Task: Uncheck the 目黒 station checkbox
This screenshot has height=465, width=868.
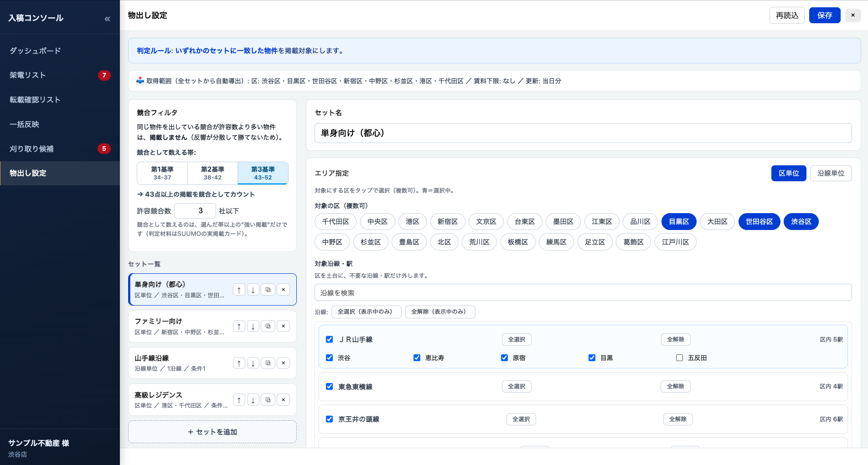Action: pos(592,358)
